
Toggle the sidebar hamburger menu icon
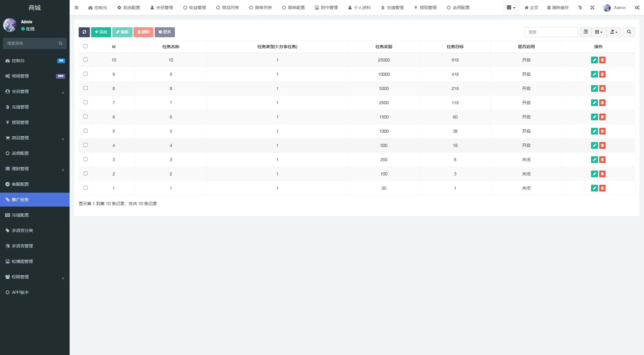pos(76,8)
